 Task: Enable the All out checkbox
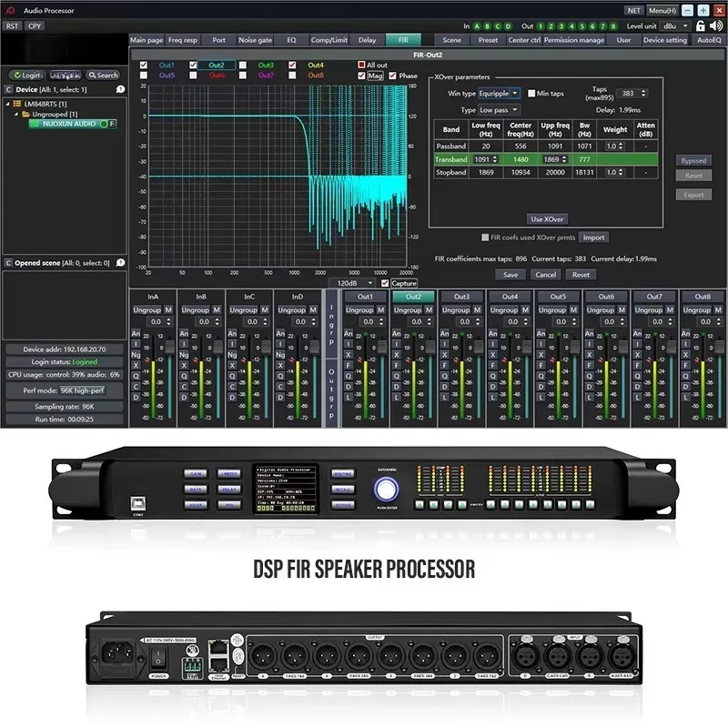361,65
